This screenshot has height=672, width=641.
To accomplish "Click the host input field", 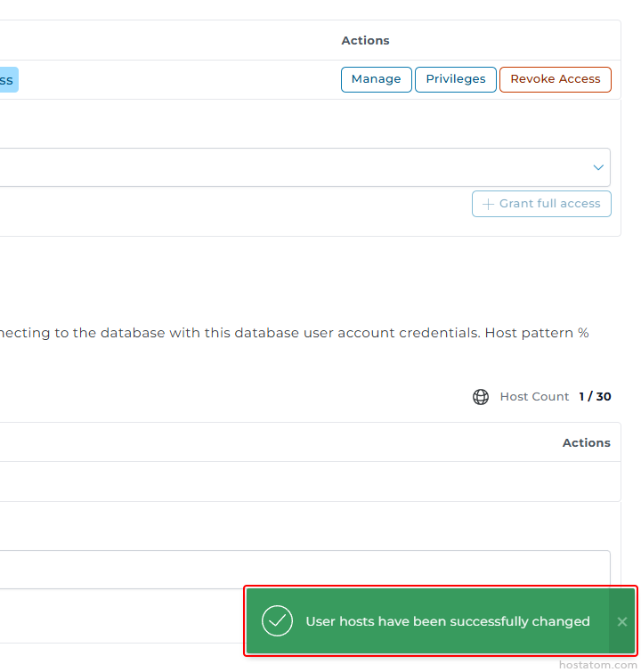I will 304,569.
